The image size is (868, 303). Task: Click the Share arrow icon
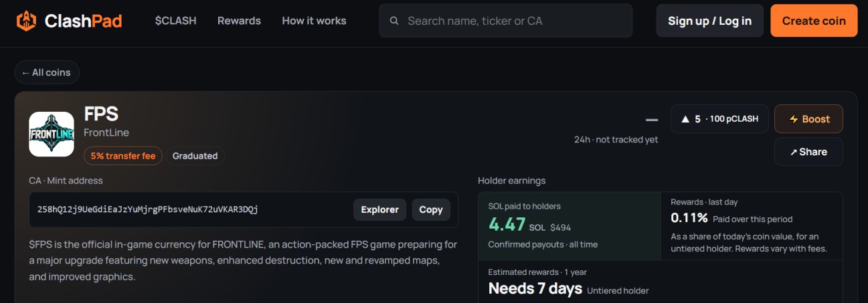point(794,152)
